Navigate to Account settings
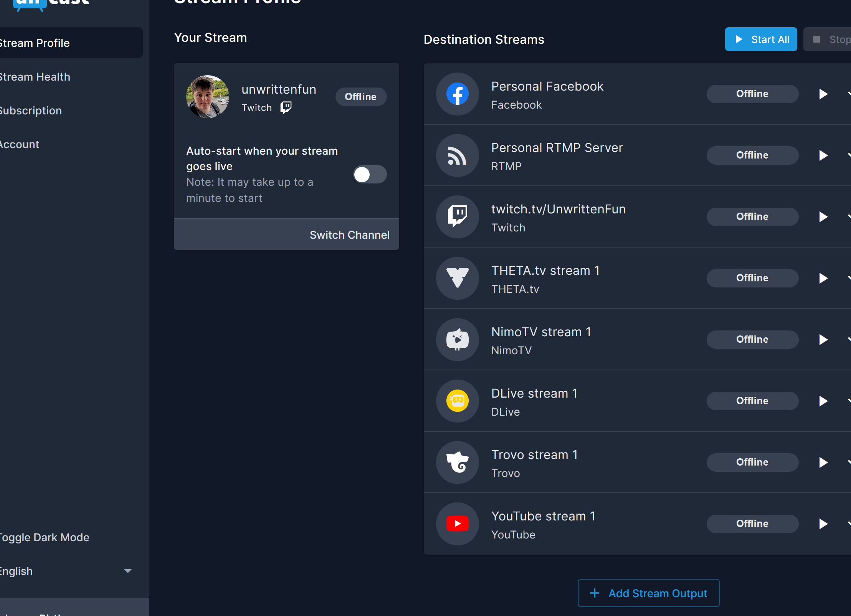Screen dimensions: 851x616 (x=20, y=144)
